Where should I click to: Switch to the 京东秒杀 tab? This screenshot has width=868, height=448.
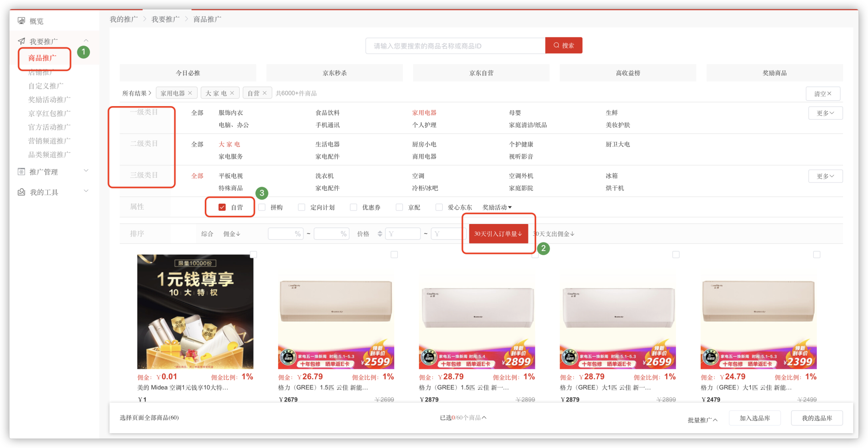[x=335, y=73]
